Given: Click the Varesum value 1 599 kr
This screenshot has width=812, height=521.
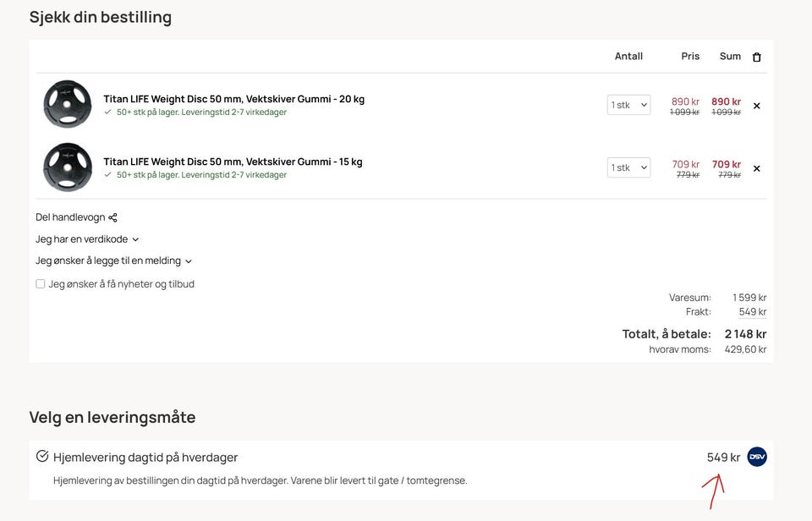Looking at the screenshot, I should pos(749,298).
